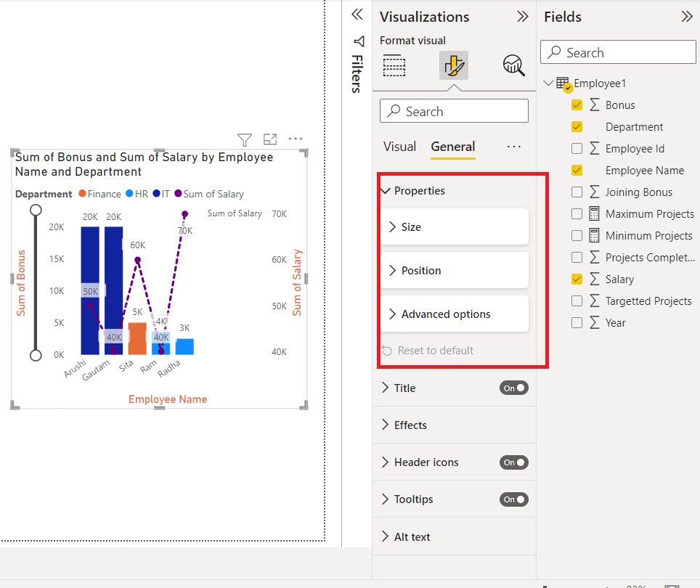This screenshot has width=700, height=588.
Task: Click the Visualizations format Search box
Action: point(454,111)
